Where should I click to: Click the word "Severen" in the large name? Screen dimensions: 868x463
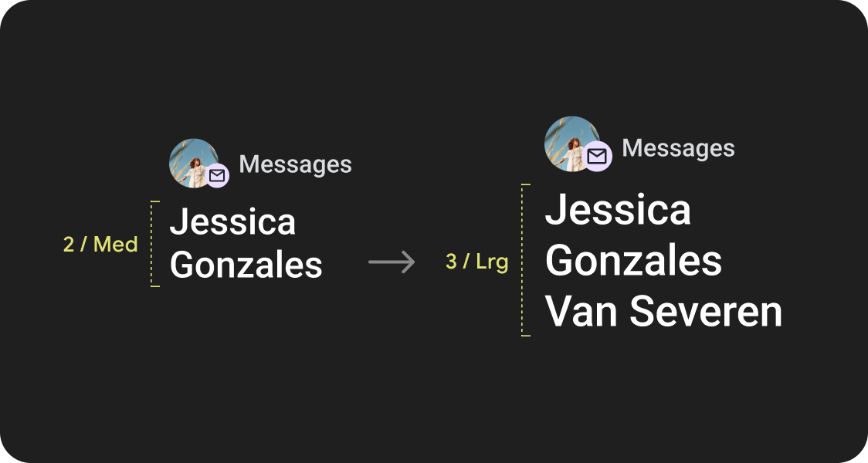click(706, 312)
